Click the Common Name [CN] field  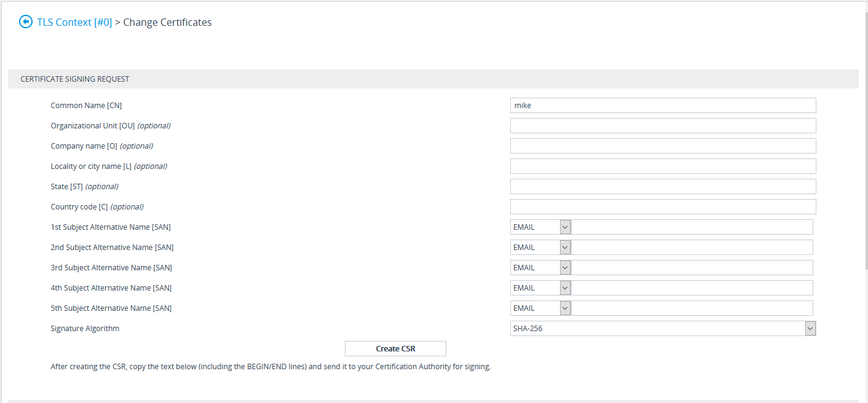663,106
